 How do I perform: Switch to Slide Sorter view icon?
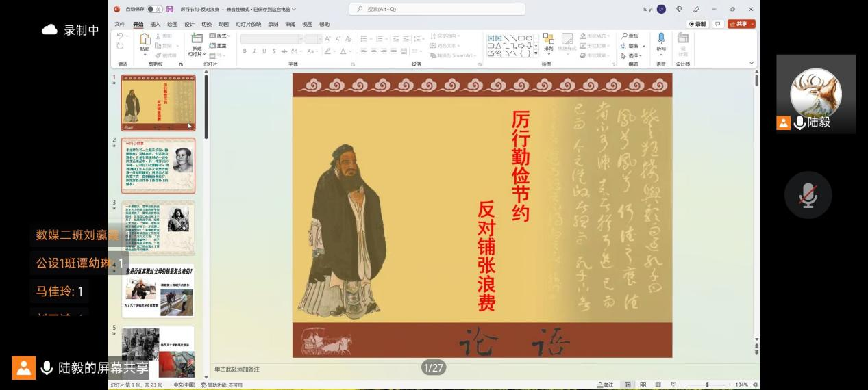coord(643,385)
